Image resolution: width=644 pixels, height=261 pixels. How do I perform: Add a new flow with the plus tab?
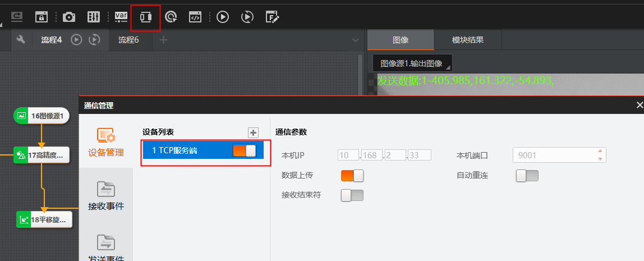click(163, 40)
